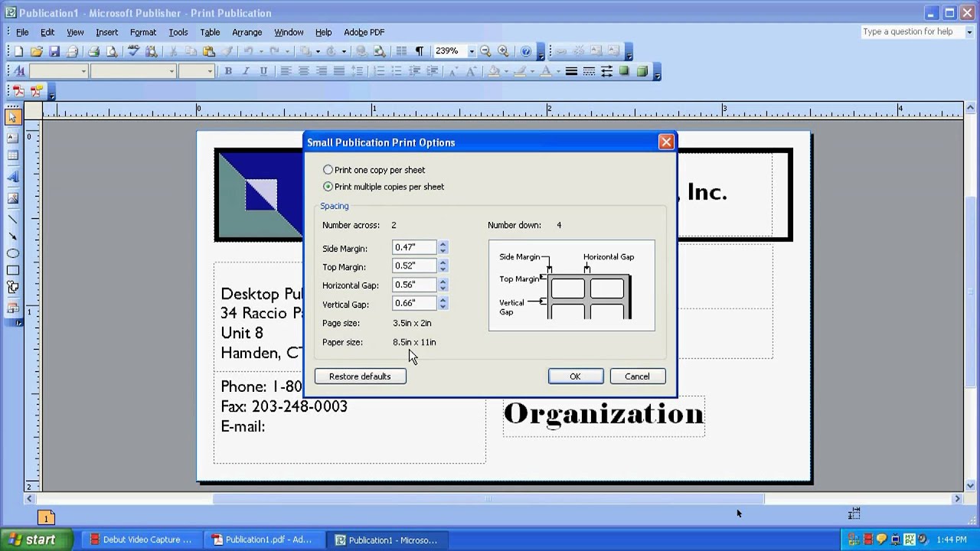Click the Zoom In magnifier icon
Screen dimensions: 980x551
coord(503,51)
